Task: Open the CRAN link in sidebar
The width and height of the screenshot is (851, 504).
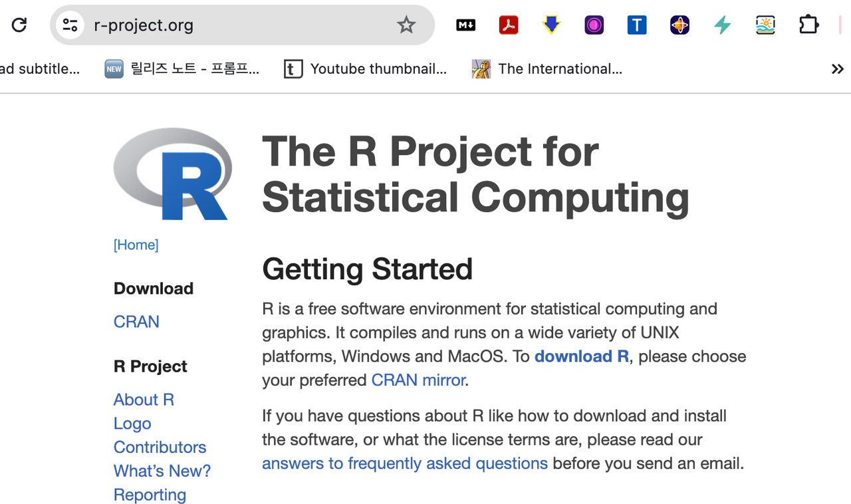Action: point(136,322)
